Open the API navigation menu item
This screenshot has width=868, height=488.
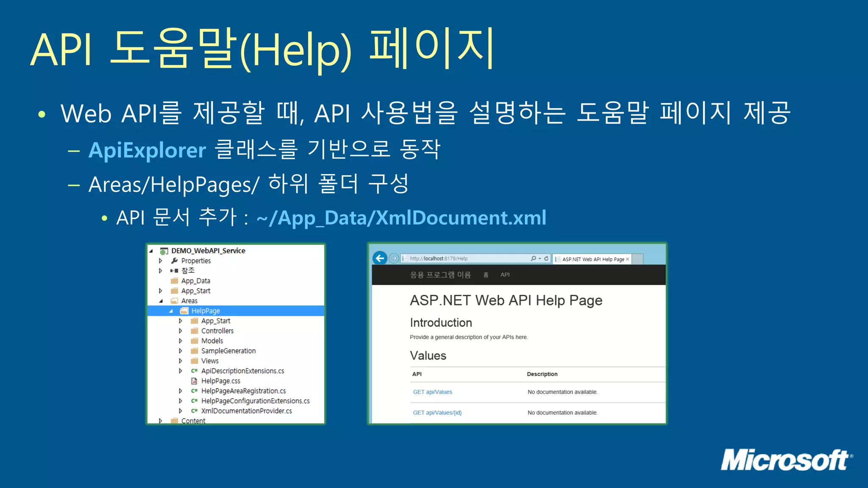[x=505, y=274]
